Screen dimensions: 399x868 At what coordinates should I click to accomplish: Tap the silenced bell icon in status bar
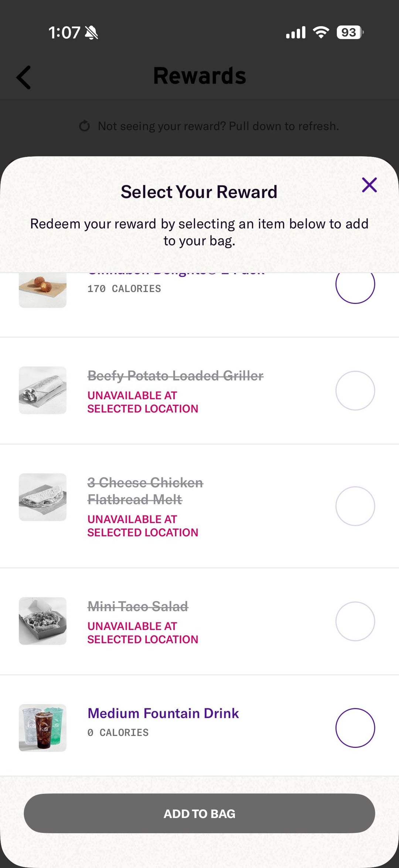pyautogui.click(x=91, y=33)
